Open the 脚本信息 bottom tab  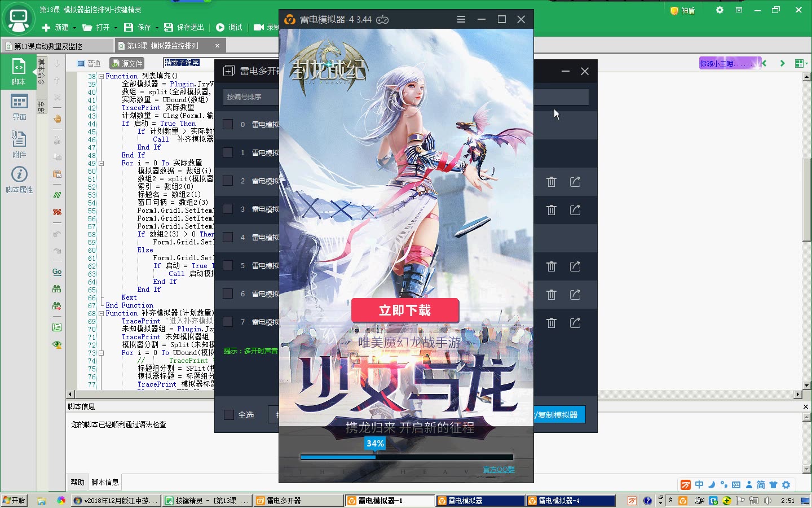tap(105, 482)
